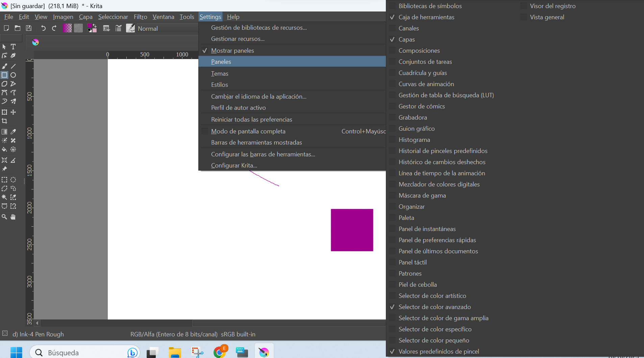Save the document with the floppy icon
This screenshot has height=358, width=644.
tap(29, 28)
